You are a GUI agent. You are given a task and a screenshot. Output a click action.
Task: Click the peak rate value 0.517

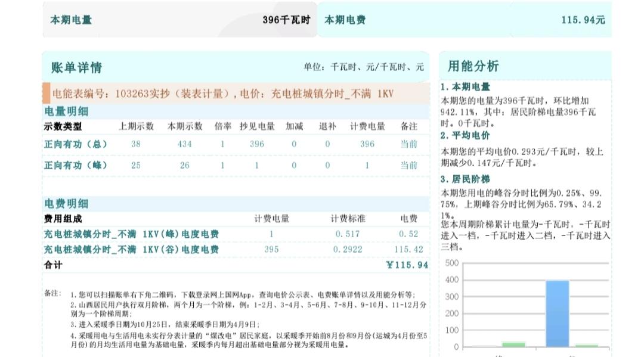pyautogui.click(x=348, y=234)
